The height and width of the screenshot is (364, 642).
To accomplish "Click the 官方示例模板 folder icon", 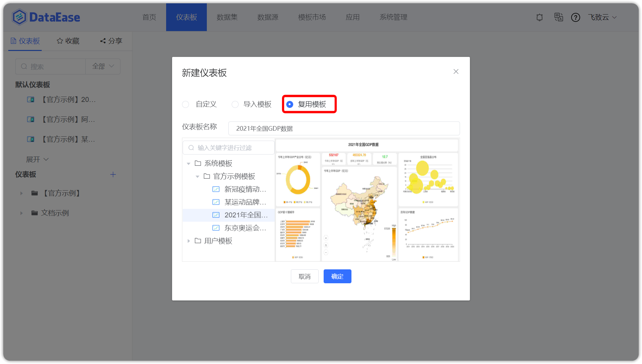I will tap(207, 176).
